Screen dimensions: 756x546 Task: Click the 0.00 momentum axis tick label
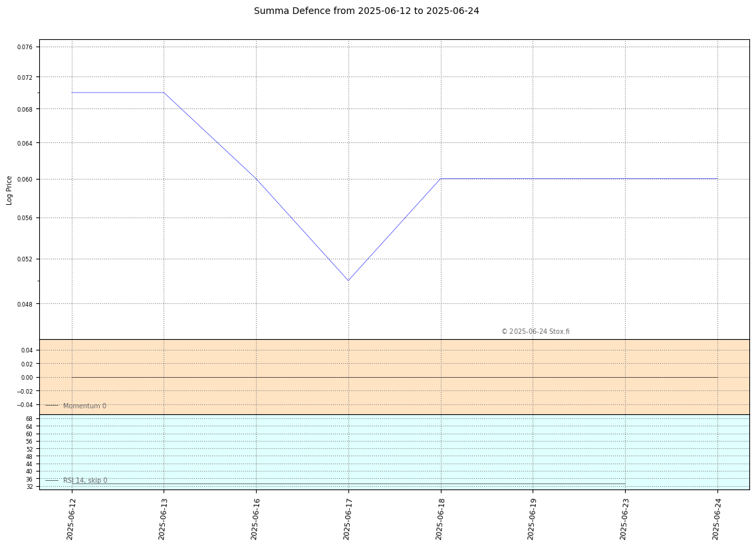[x=27, y=378]
